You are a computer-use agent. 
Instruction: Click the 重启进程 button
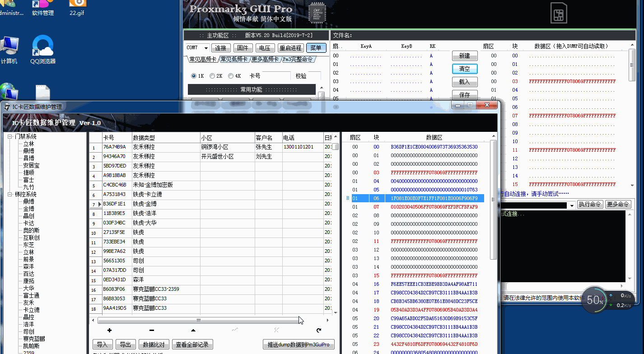290,48
